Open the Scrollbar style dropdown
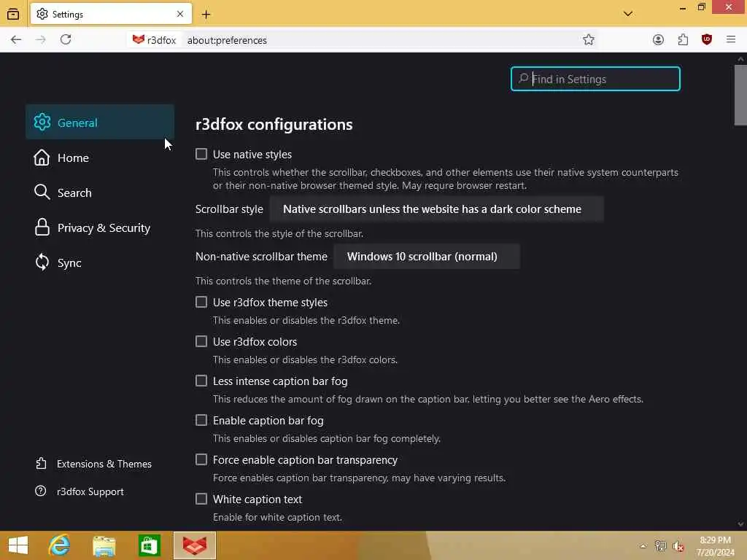 point(437,209)
